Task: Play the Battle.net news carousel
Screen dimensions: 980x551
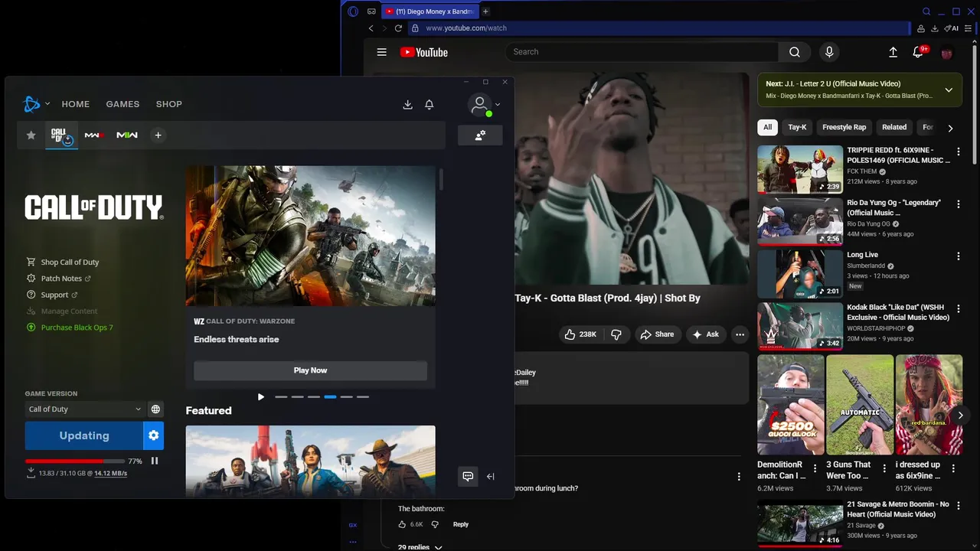Action: point(261,397)
